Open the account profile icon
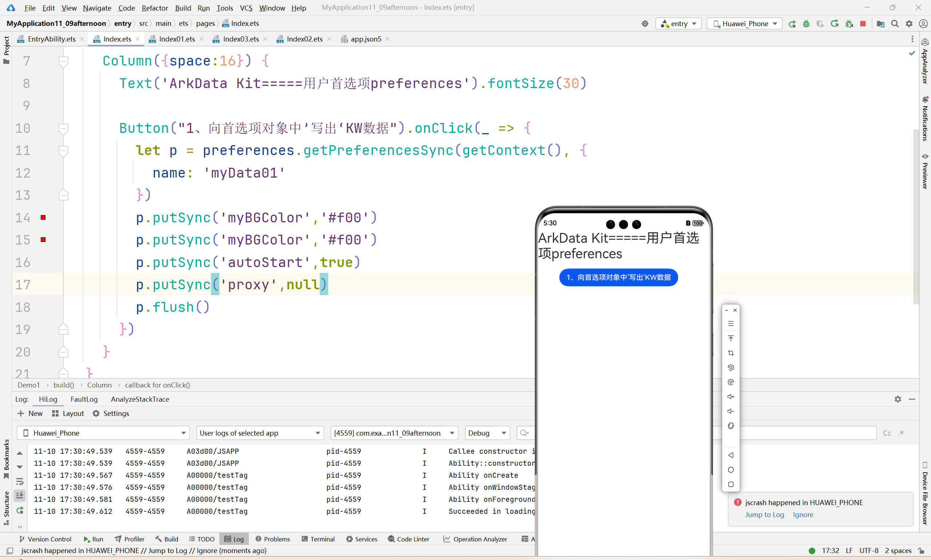The image size is (931, 560). point(923,24)
